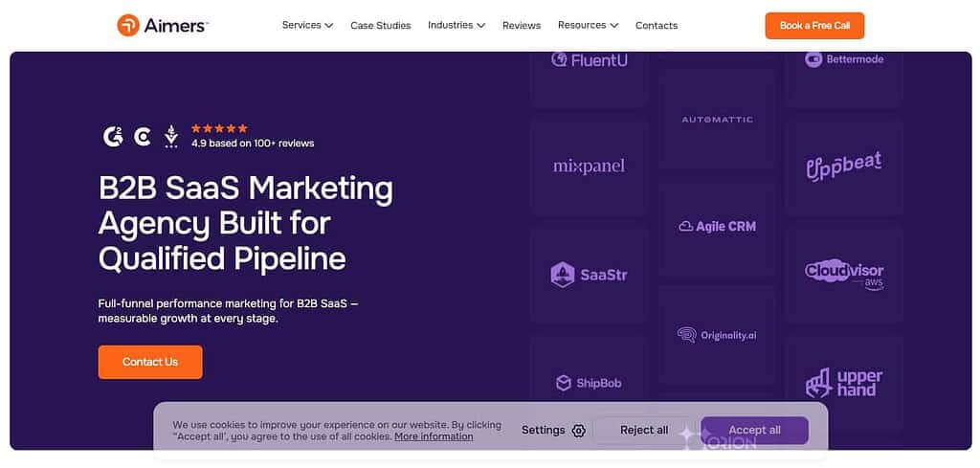The height and width of the screenshot is (468, 980).
Task: Expand the Resources dropdown menu
Action: click(x=589, y=25)
